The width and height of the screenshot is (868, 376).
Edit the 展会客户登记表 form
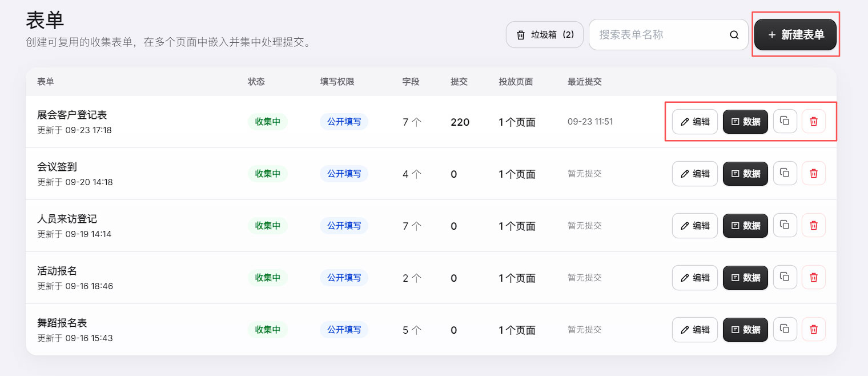pos(695,122)
